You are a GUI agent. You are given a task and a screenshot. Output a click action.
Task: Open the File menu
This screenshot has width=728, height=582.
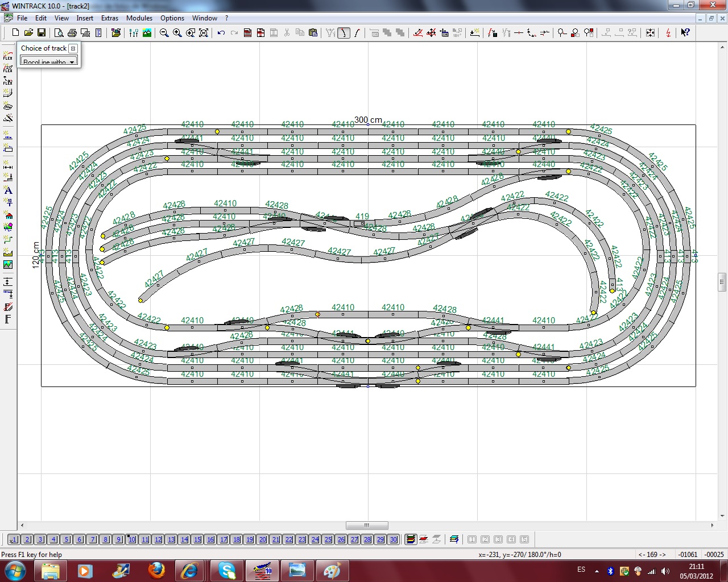pos(22,18)
